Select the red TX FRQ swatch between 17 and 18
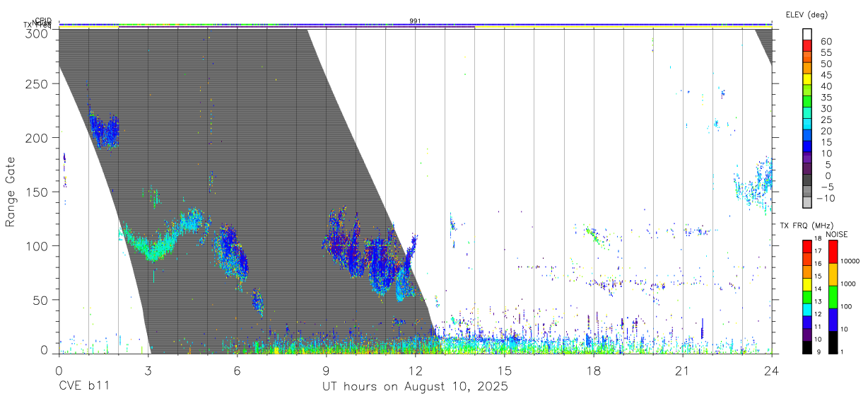Image resolution: width=868 pixels, height=401 pixels. click(807, 245)
